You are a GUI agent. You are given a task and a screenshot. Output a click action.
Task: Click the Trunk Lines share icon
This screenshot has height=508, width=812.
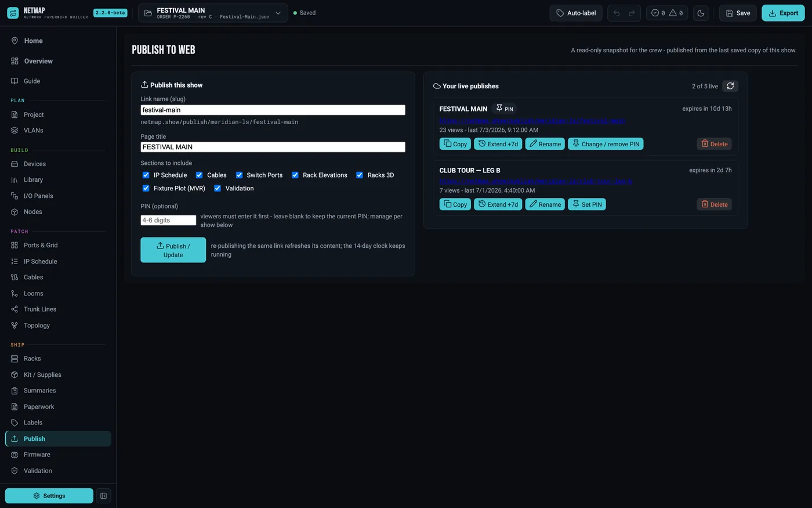pyautogui.click(x=14, y=309)
